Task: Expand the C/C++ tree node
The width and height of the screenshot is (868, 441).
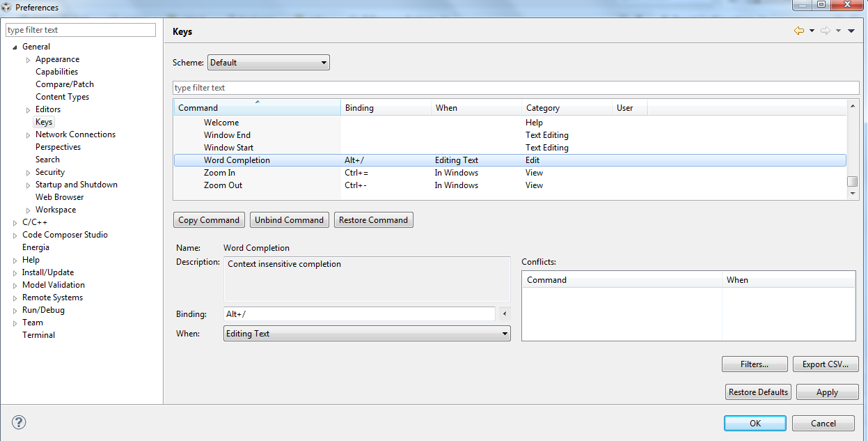Action: tap(15, 223)
